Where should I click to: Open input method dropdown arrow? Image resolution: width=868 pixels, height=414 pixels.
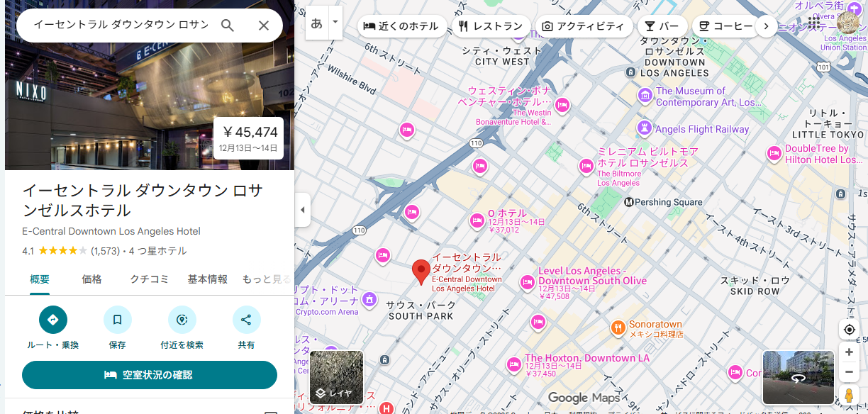tap(335, 23)
